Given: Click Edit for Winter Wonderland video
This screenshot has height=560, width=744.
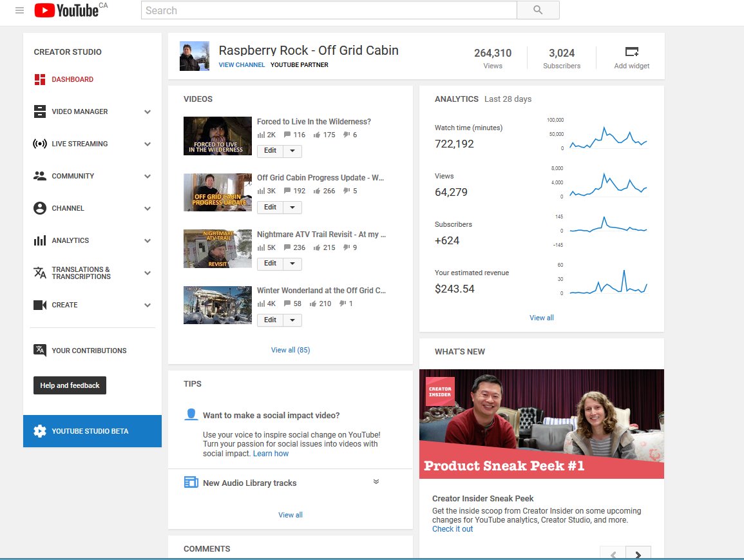Looking at the screenshot, I should [270, 320].
